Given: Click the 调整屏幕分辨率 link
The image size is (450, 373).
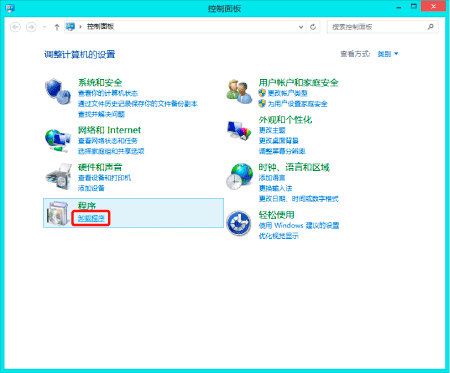Looking at the screenshot, I should tap(282, 151).
